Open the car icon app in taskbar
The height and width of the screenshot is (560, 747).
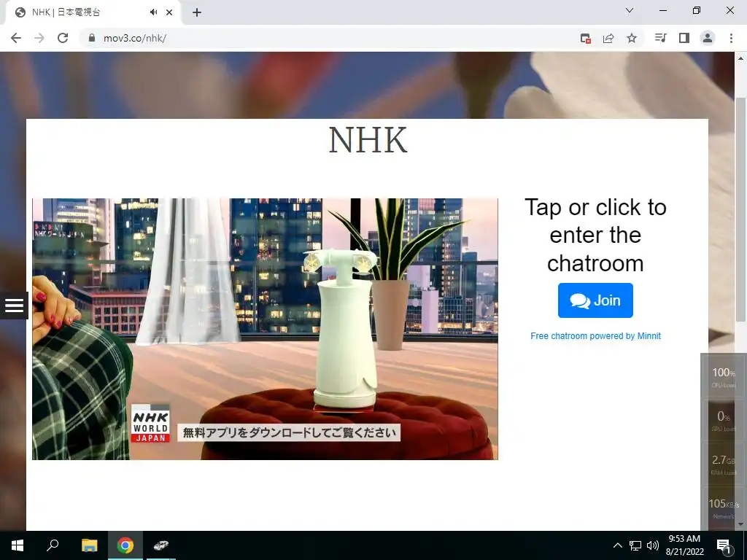160,545
